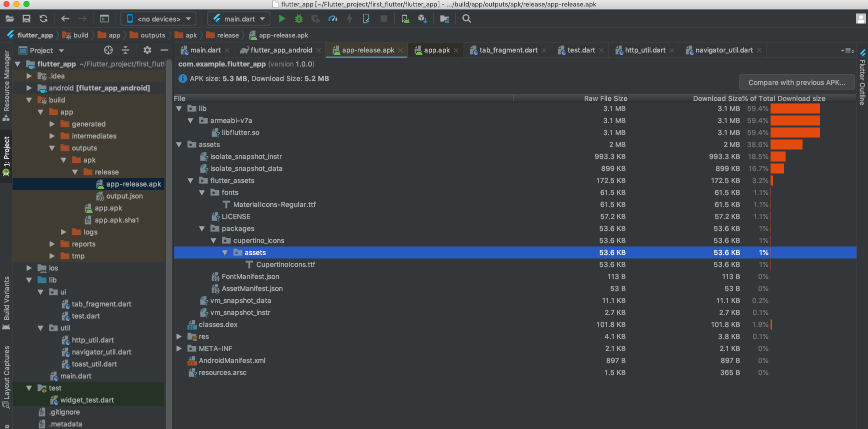Open the AVD Manager icon
The image size is (868, 429).
(405, 19)
